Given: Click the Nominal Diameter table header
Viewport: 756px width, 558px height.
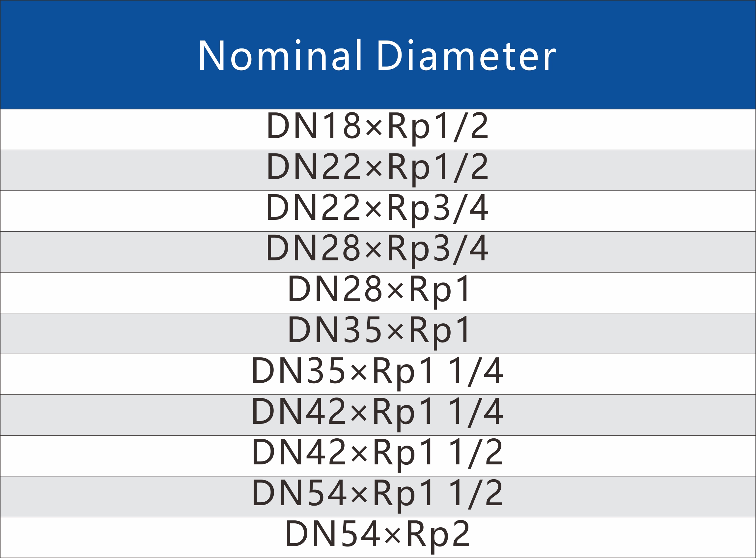Looking at the screenshot, I should point(378,55).
